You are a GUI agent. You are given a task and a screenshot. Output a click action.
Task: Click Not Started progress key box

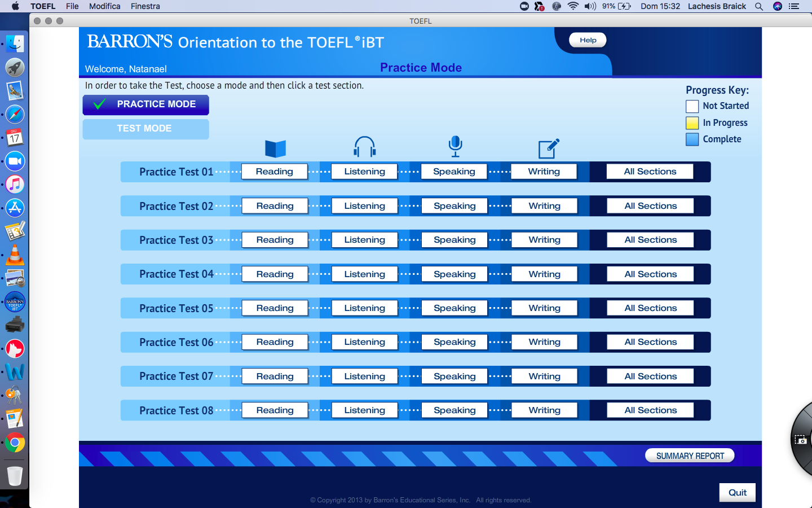[x=692, y=106]
